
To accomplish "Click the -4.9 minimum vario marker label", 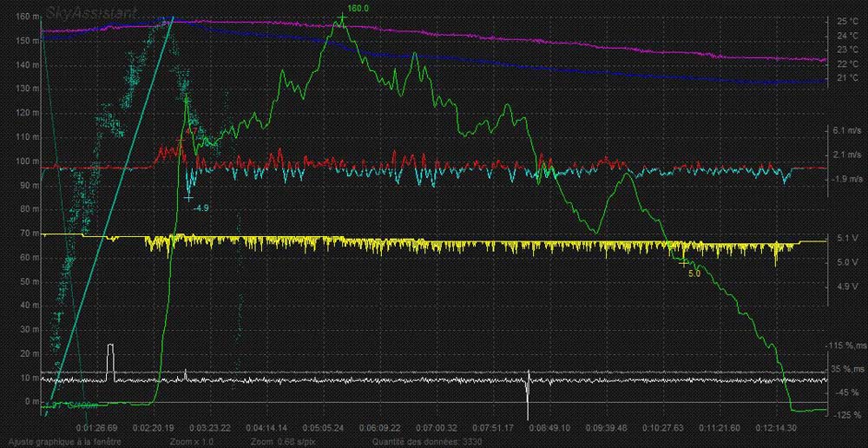I will [201, 208].
